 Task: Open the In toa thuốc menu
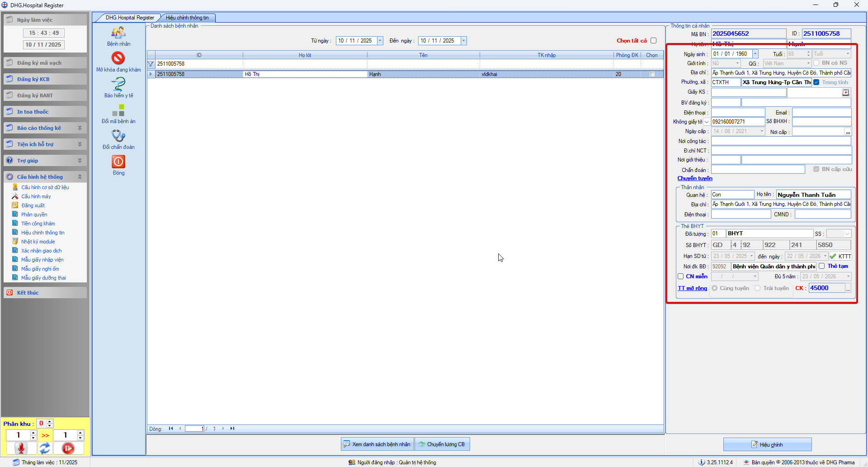[x=45, y=112]
